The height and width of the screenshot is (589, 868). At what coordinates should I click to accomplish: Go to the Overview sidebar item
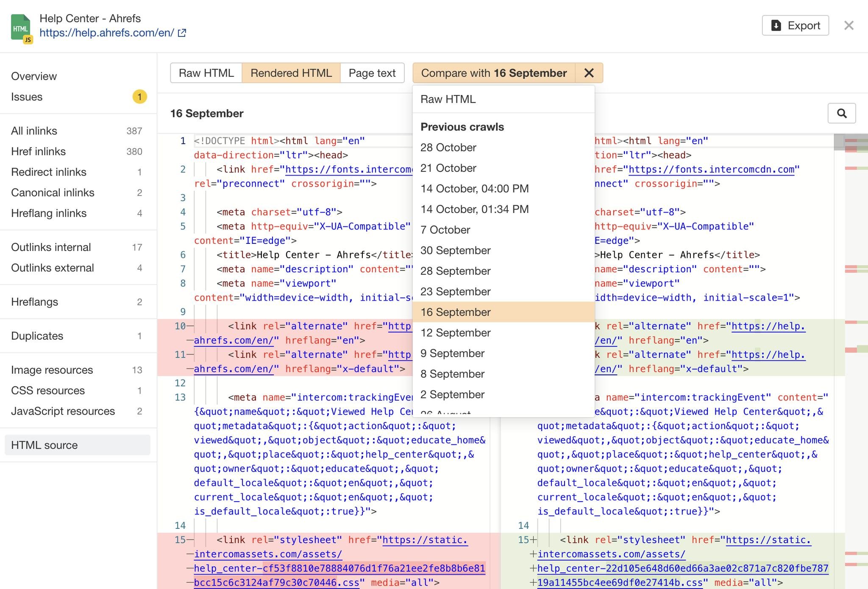click(x=34, y=76)
